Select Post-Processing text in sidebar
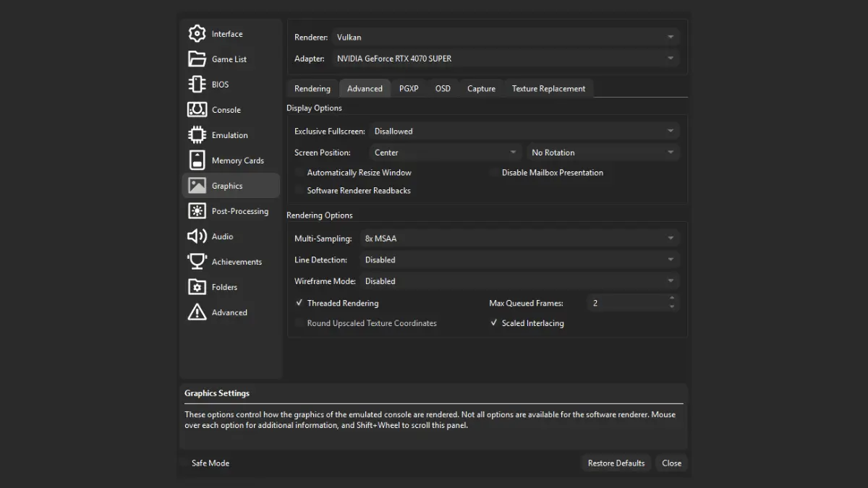Image resolution: width=868 pixels, height=488 pixels. 240,211
